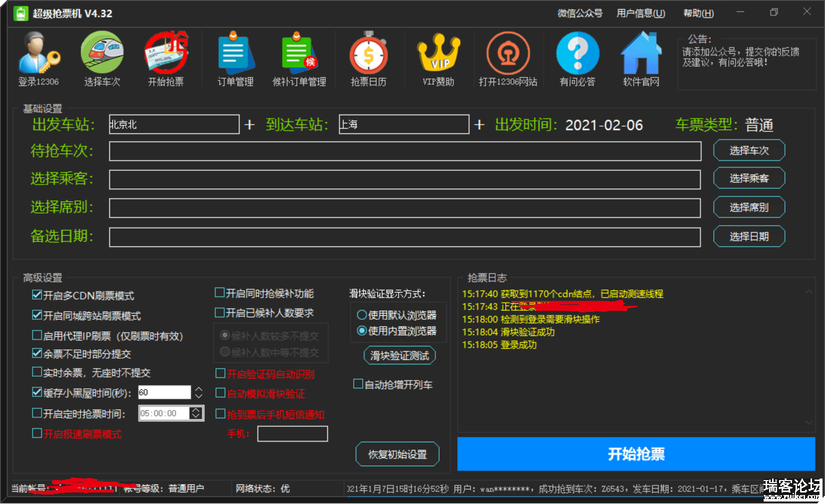
Task: Click the 选择乘客 text field
Action: [405, 180]
